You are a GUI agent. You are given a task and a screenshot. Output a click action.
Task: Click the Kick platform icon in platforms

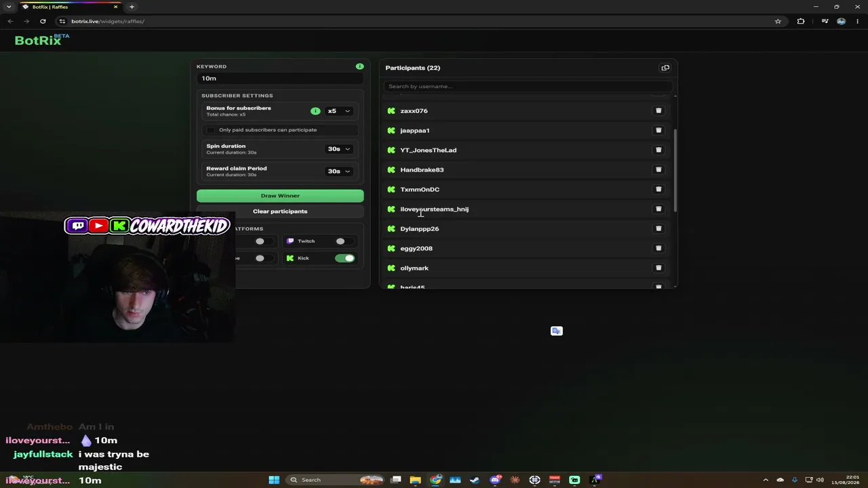coord(290,258)
